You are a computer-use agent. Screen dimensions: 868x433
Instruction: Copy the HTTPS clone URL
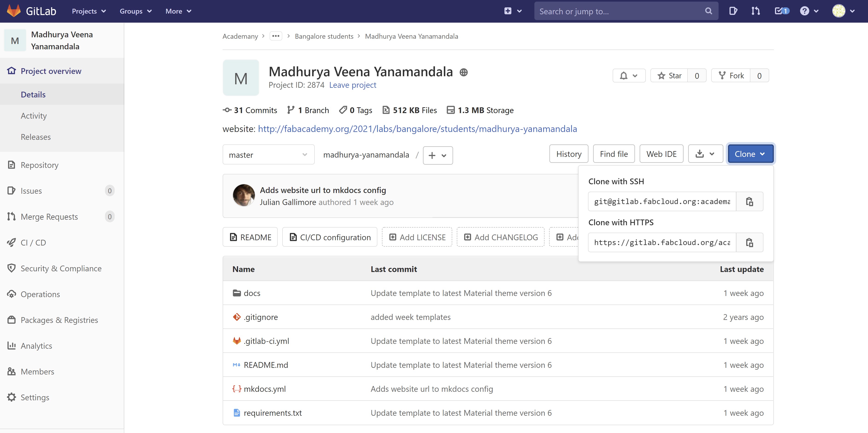pyautogui.click(x=749, y=243)
